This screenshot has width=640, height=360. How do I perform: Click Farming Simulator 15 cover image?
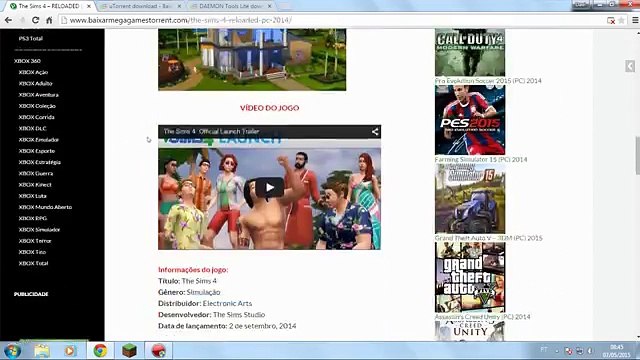[470, 199]
